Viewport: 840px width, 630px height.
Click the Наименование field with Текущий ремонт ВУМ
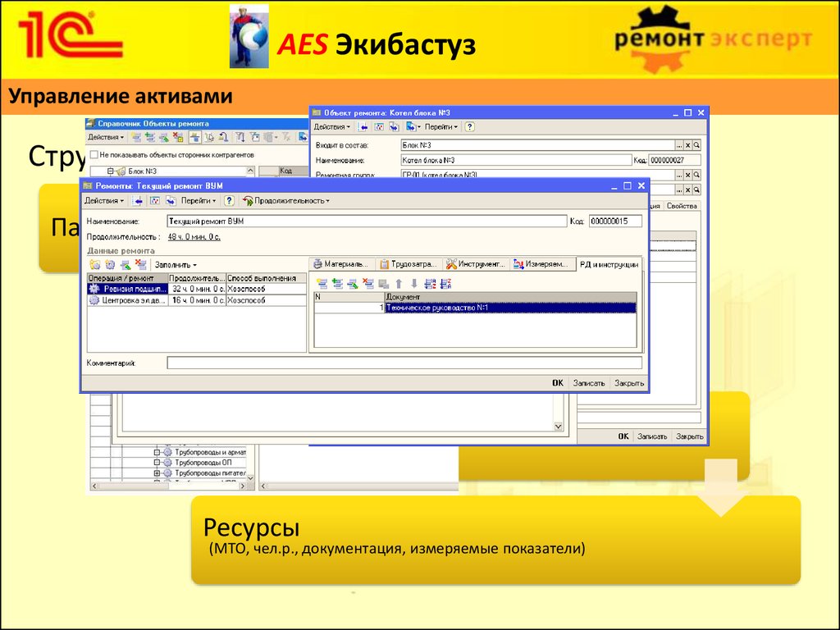[367, 221]
